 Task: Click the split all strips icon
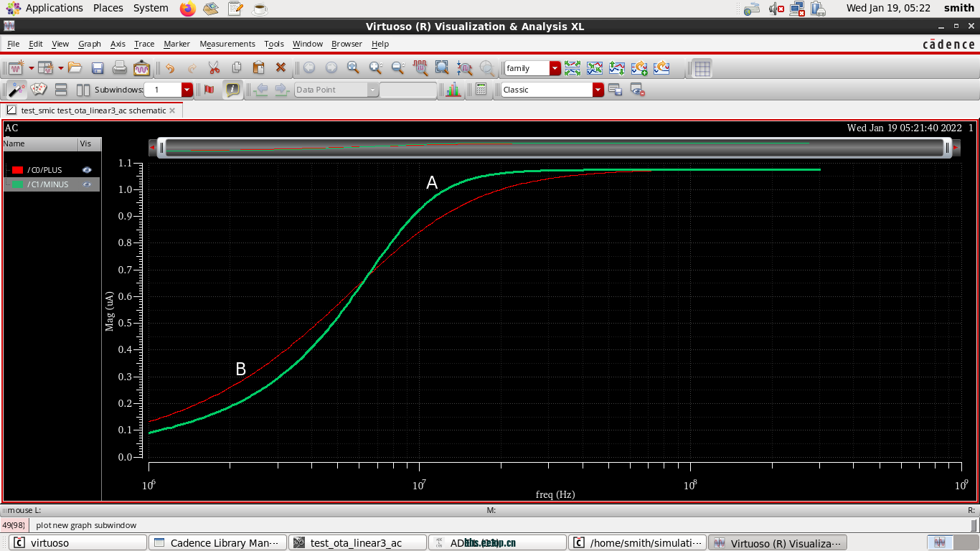[x=572, y=68]
